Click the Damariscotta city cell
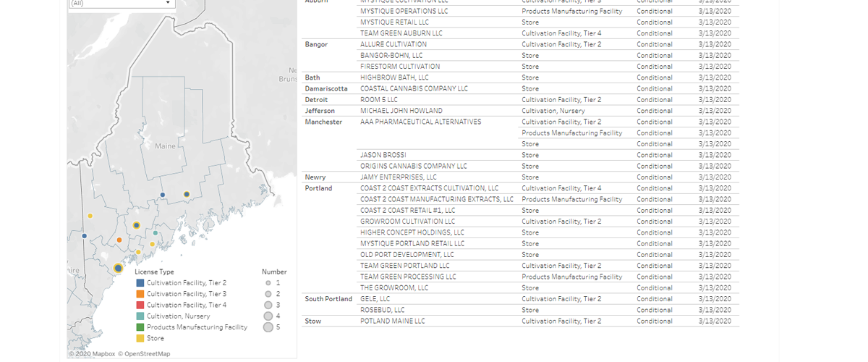This screenshot has height=362, width=868. click(326, 88)
